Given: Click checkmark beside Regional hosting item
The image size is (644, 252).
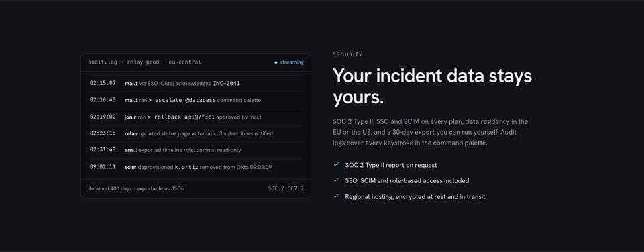Looking at the screenshot, I should click(x=336, y=196).
